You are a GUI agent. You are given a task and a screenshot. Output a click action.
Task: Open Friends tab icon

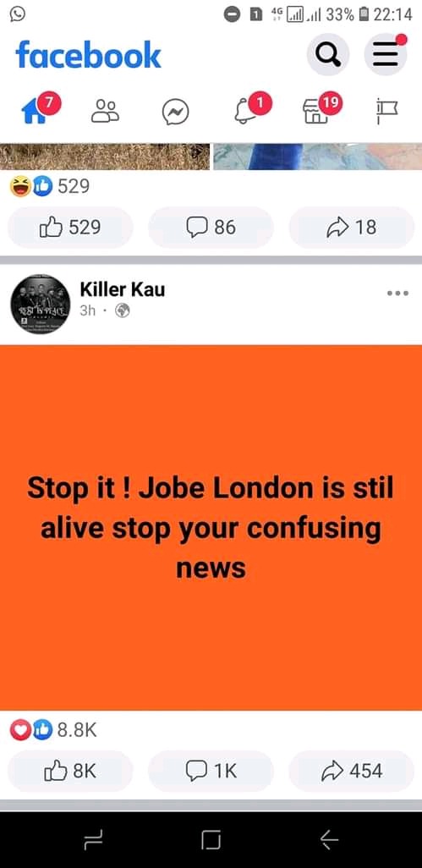click(x=105, y=111)
